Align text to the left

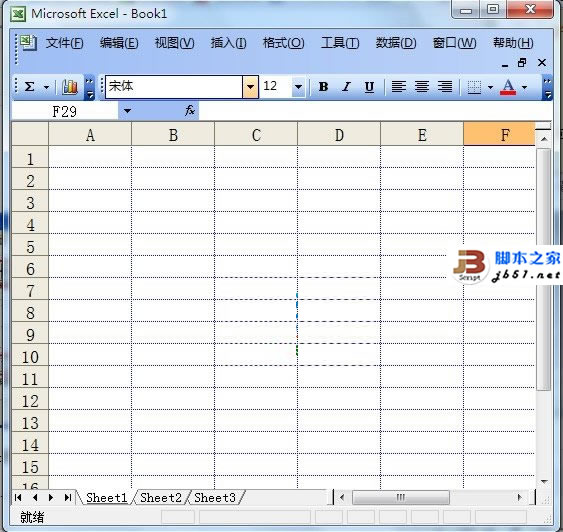tap(399, 87)
